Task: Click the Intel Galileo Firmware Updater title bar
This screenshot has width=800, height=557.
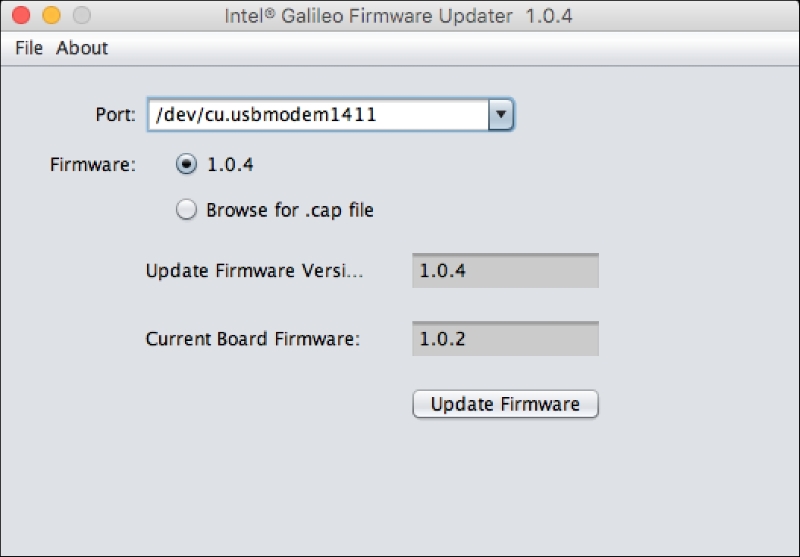Action: tap(398, 16)
